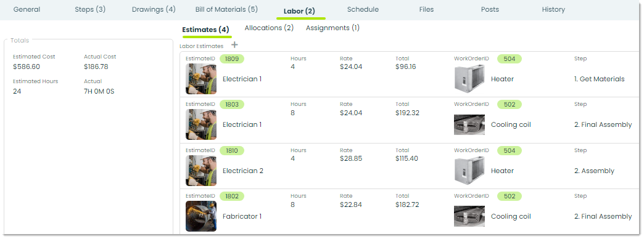
Task: Select EstimateID badge 1809
Action: click(232, 59)
